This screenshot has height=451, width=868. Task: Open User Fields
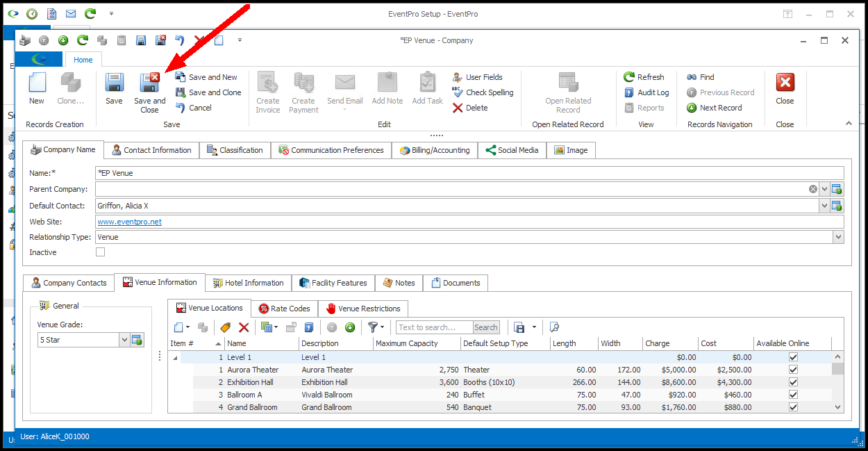pos(477,77)
